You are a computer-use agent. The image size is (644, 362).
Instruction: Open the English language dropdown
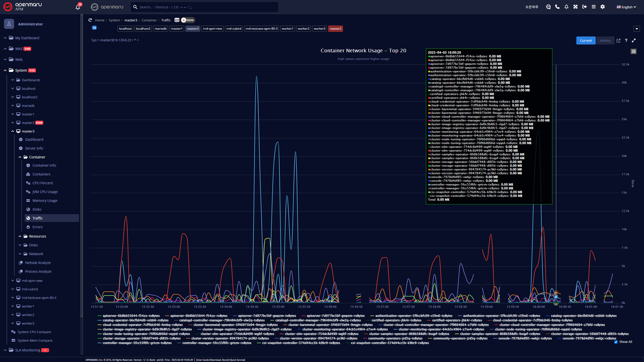626,7
